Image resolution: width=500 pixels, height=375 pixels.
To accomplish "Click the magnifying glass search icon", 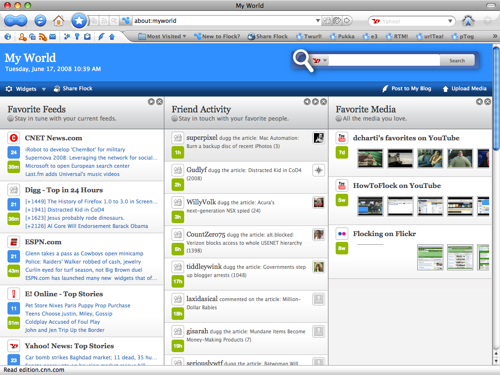I will coord(303,60).
